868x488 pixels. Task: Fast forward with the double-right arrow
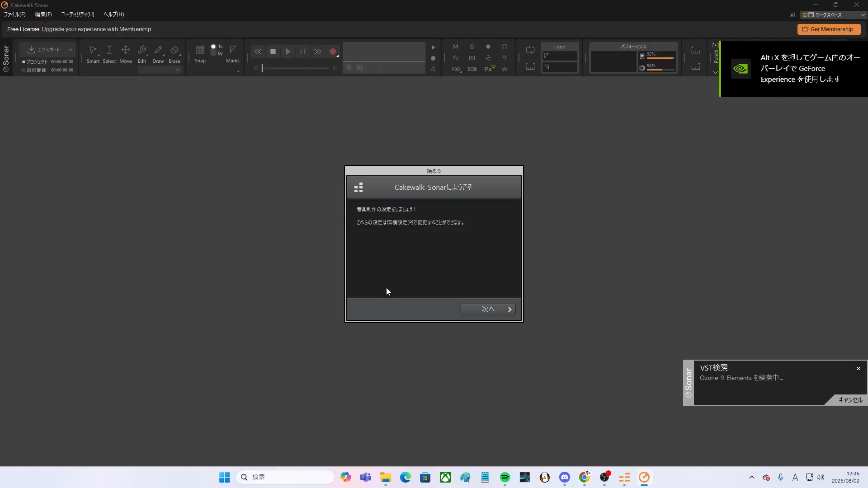(x=318, y=52)
